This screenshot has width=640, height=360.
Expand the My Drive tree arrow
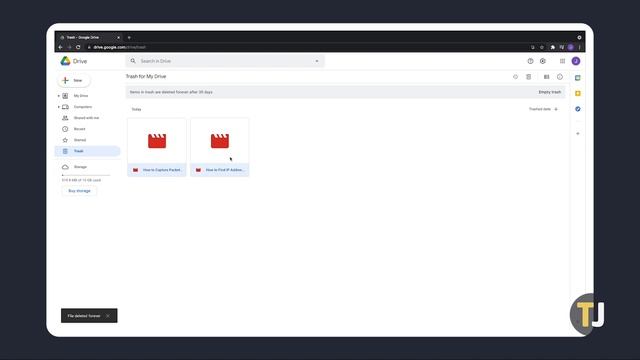click(x=59, y=96)
